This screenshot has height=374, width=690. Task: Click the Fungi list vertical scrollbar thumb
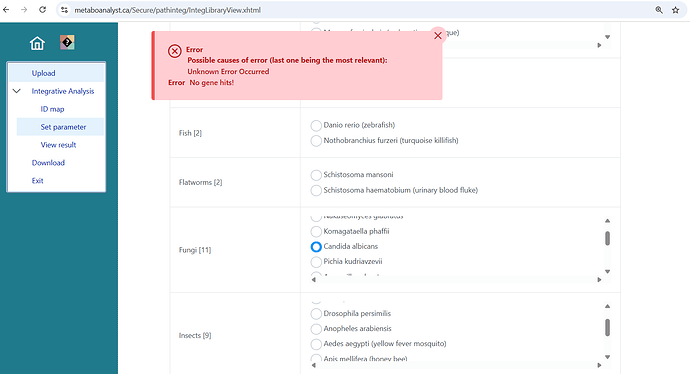tap(607, 238)
